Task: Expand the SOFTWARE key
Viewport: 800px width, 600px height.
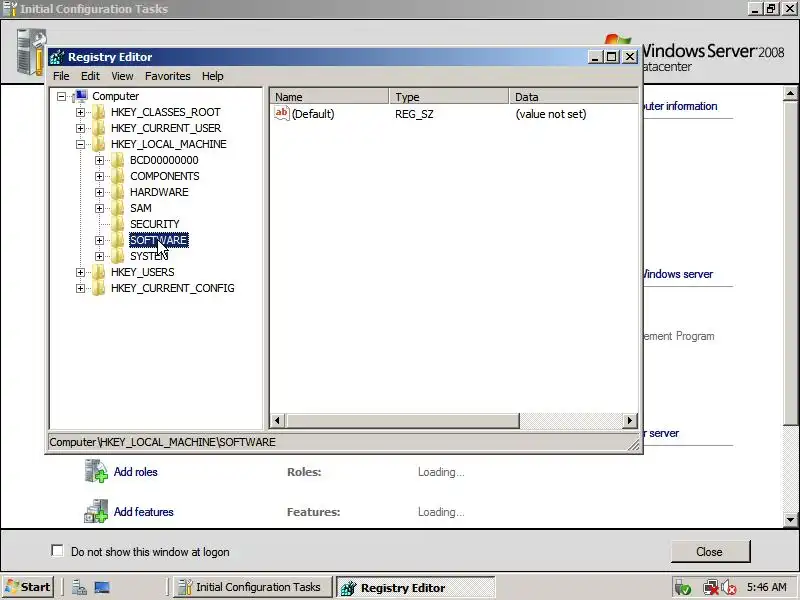Action: click(99, 240)
